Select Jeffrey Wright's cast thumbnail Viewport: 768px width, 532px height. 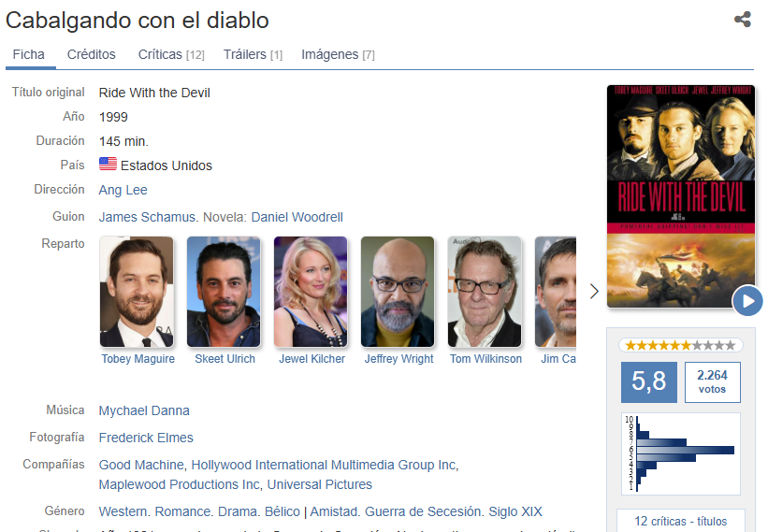(398, 292)
